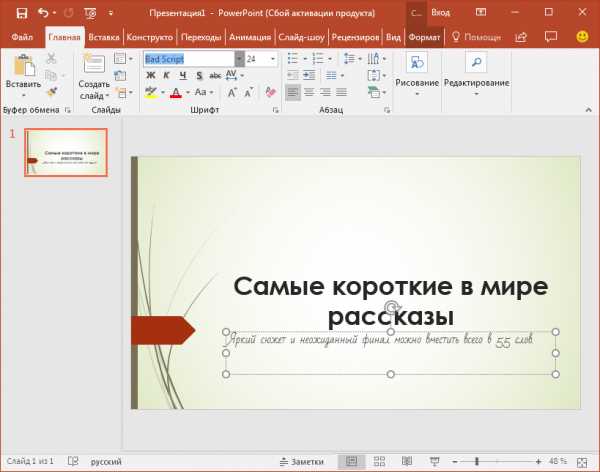Cut selection with the scissors icon
This screenshot has width=600, height=472.
click(x=51, y=59)
